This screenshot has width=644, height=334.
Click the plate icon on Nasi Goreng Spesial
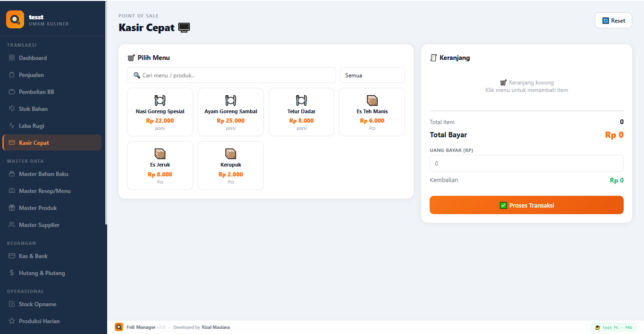(160, 100)
